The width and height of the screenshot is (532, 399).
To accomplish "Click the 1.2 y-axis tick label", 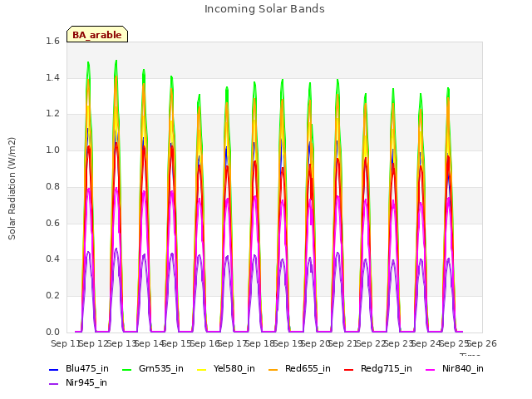I will pyautogui.click(x=52, y=114).
